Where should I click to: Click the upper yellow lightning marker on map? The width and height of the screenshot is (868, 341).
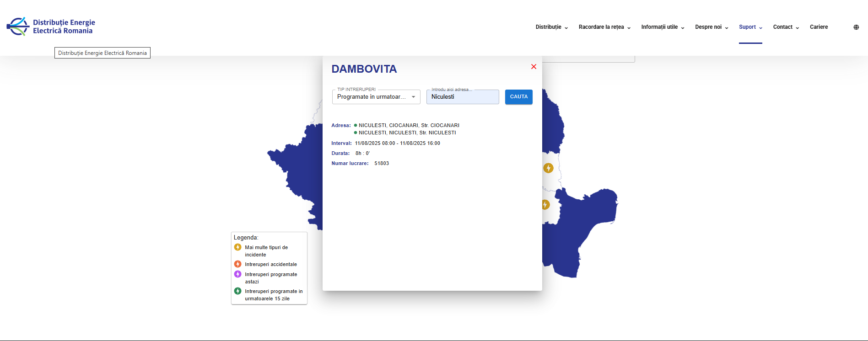pyautogui.click(x=548, y=168)
